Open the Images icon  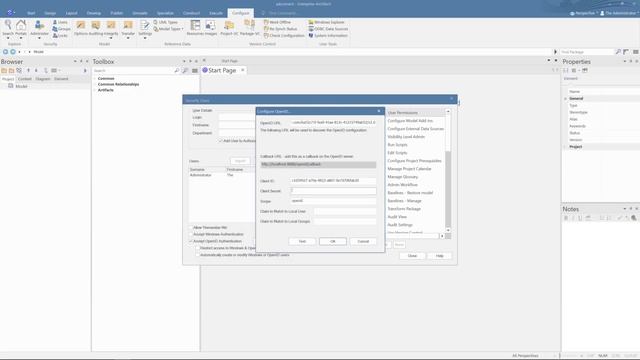point(211,28)
